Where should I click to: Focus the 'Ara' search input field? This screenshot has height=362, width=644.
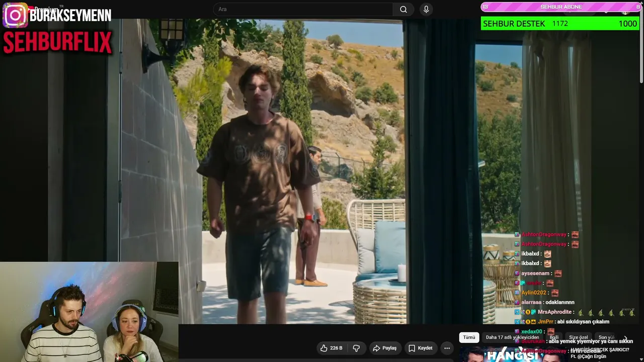click(303, 10)
